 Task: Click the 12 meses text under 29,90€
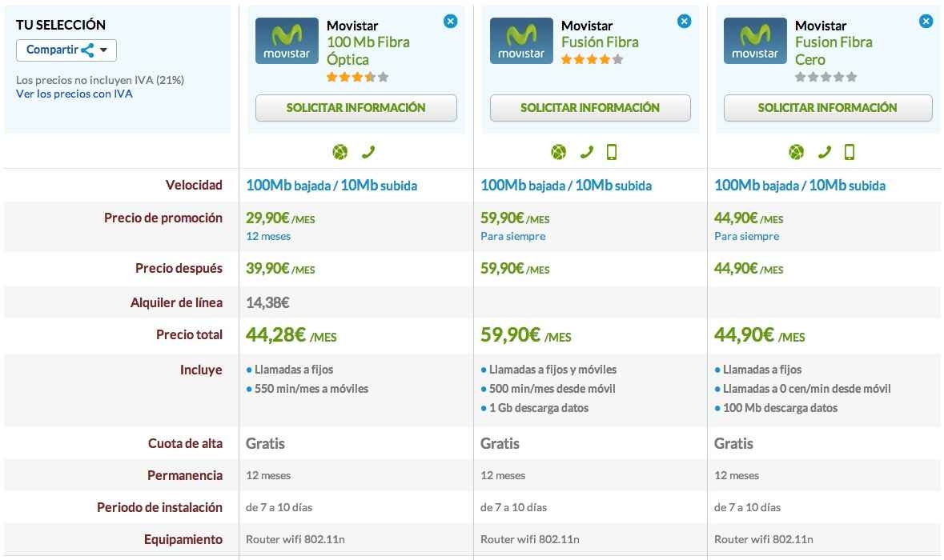pos(268,236)
